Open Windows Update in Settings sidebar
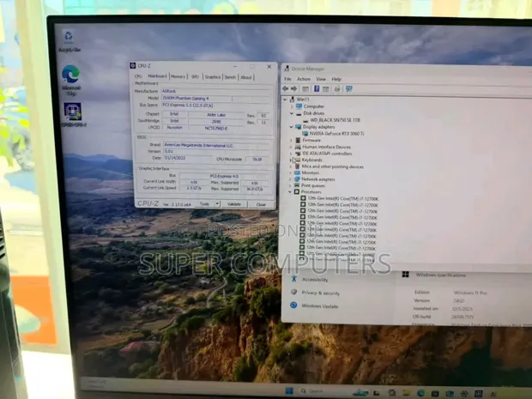Viewport: 532px width, 399px height. tap(319, 306)
